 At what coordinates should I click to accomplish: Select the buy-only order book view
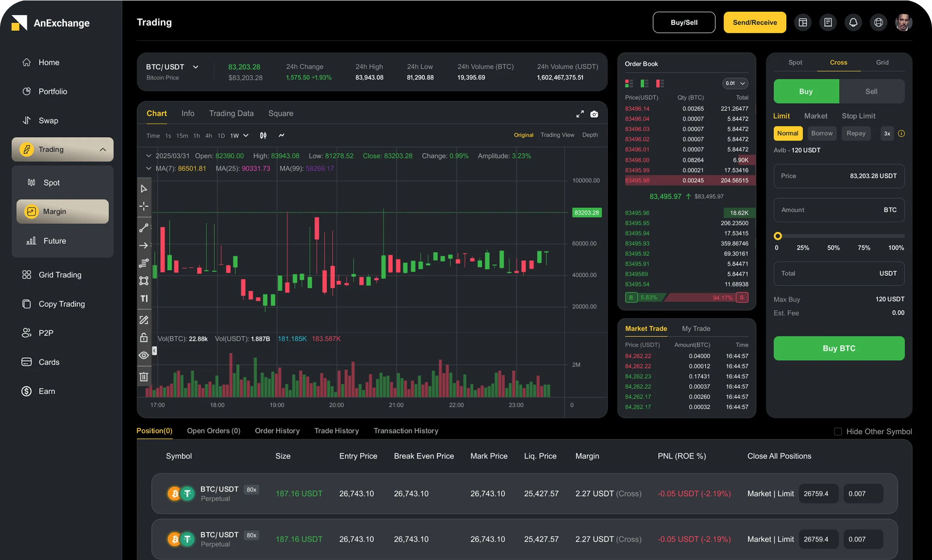click(x=644, y=83)
